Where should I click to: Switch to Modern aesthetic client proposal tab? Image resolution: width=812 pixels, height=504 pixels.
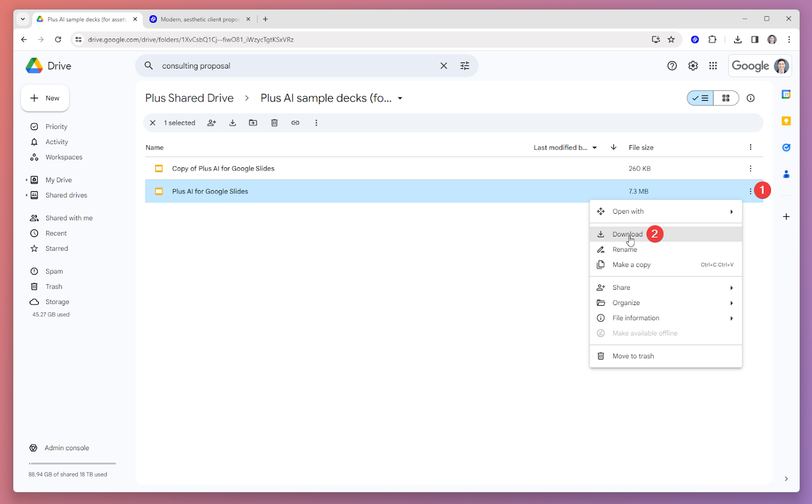pos(199,19)
